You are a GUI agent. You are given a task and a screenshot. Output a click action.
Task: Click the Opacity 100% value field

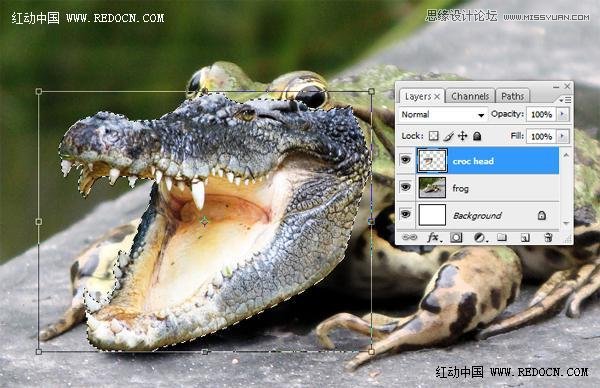pyautogui.click(x=541, y=114)
